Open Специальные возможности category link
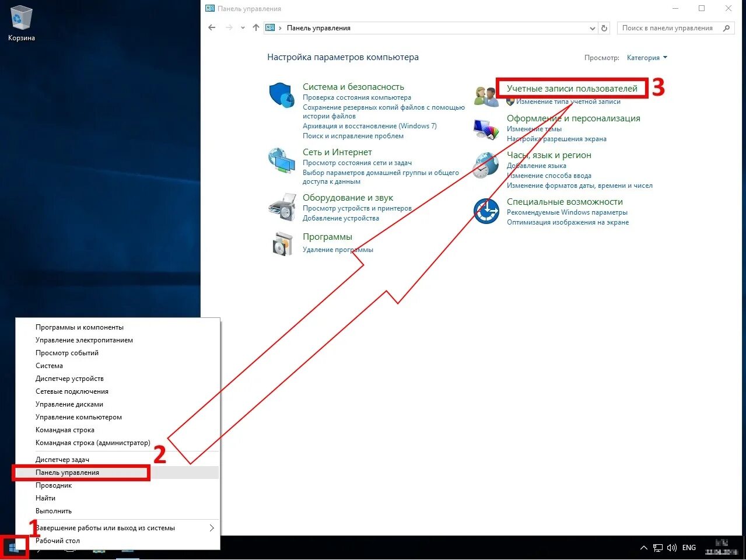The width and height of the screenshot is (746, 560). point(565,202)
